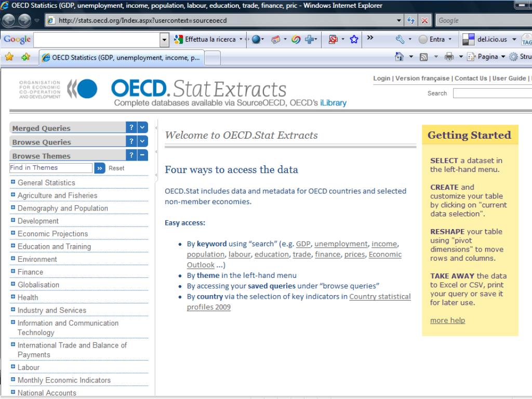Screen dimensions: 532x399
Task: Click the Google toolbar bookmark star
Action: point(354,39)
